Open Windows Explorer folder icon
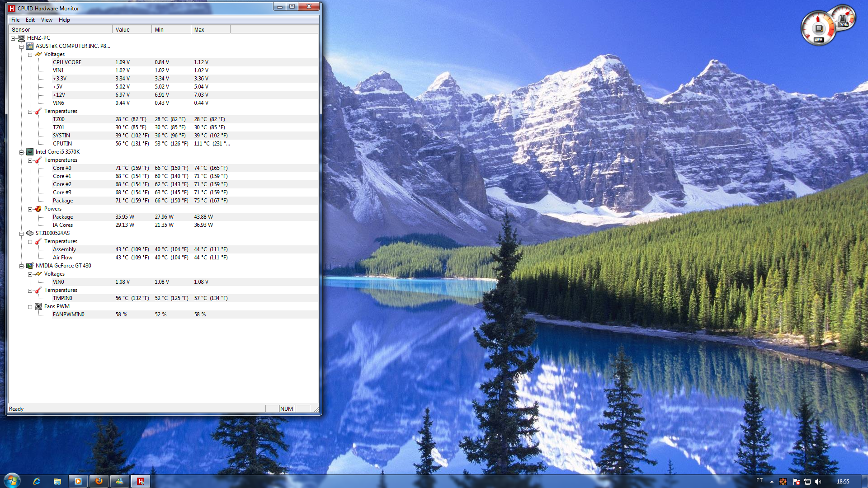This screenshot has width=868, height=488. pos(57,481)
